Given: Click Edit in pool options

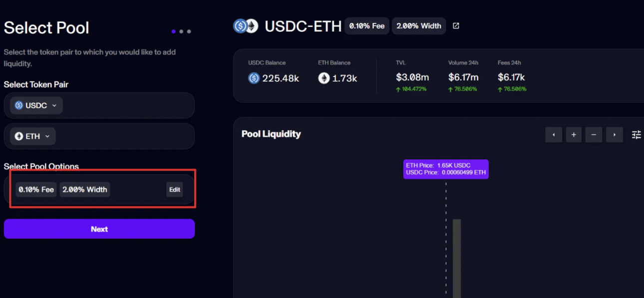Looking at the screenshot, I should tap(174, 189).
